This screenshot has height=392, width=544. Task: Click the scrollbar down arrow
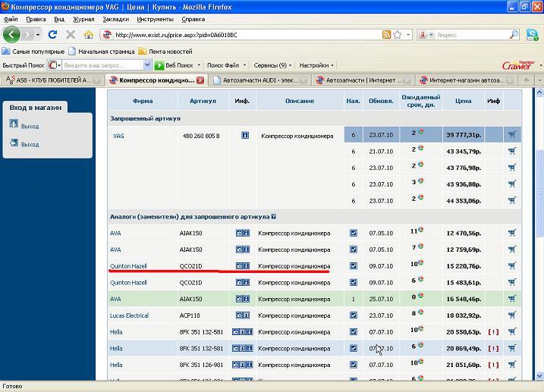coord(539,376)
